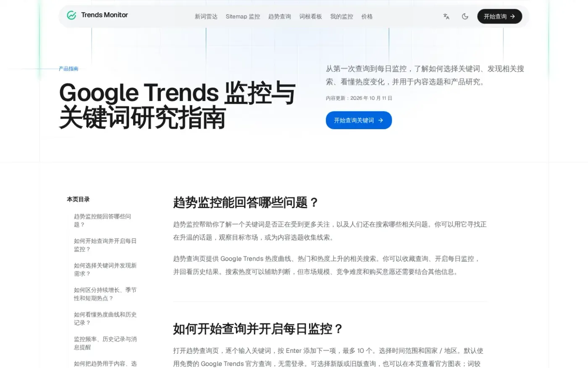Click the blue 开始查询关键词 button
Image resolution: width=588 pixels, height=368 pixels.
(x=359, y=120)
